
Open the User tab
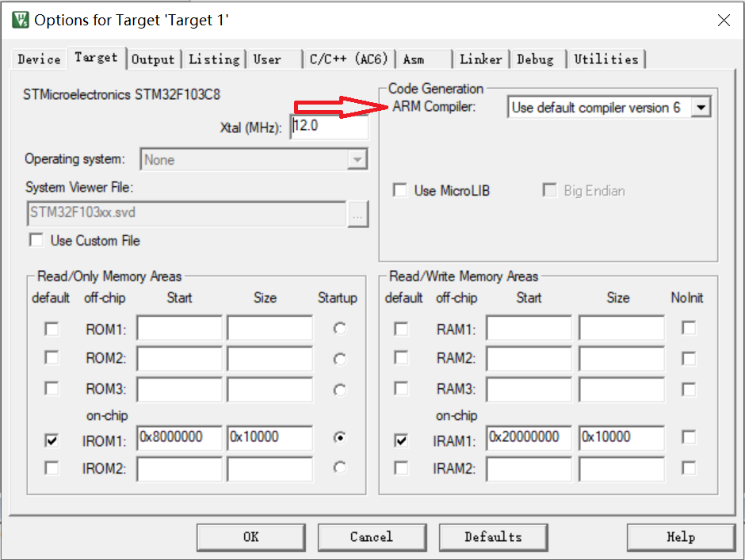(267, 59)
